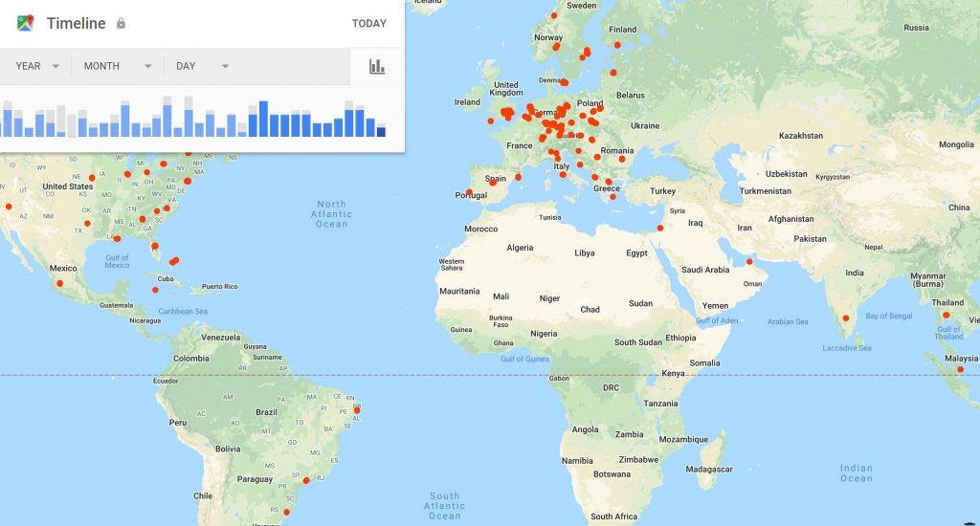
Task: Click the red dot in northern Sweden
Action: pos(554,15)
